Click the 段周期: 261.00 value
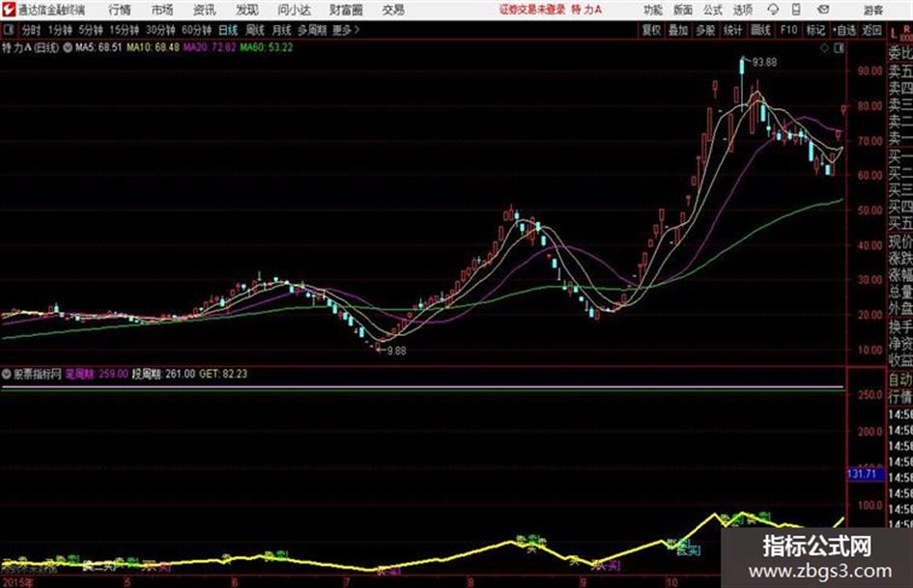Viewport: 913px width, 588px height. (163, 374)
